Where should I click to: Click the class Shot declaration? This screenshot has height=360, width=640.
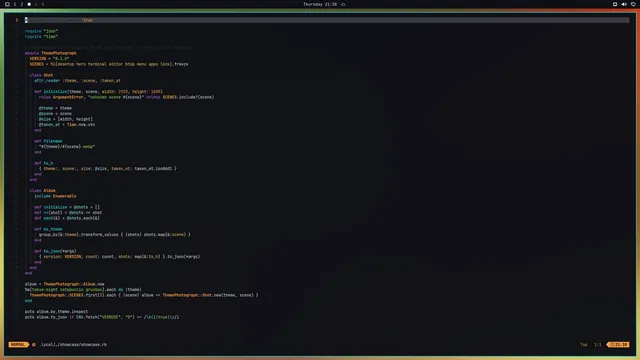point(41,75)
